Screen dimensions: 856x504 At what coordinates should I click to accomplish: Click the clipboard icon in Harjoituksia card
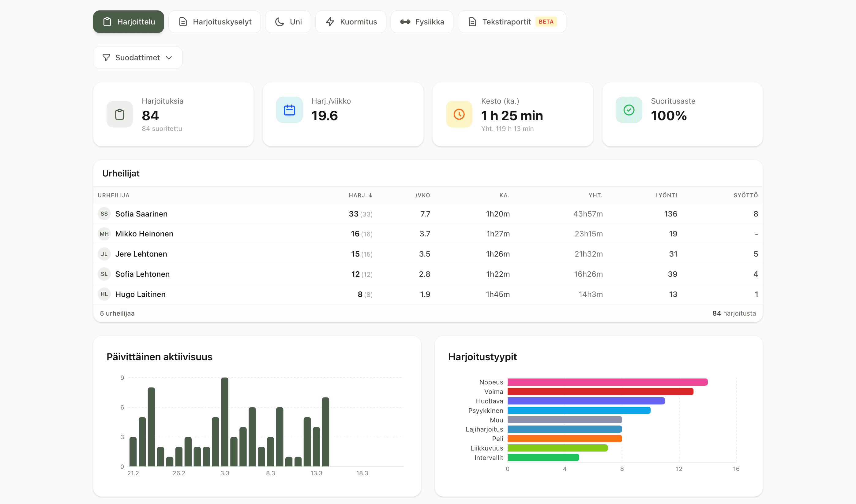[x=119, y=114]
